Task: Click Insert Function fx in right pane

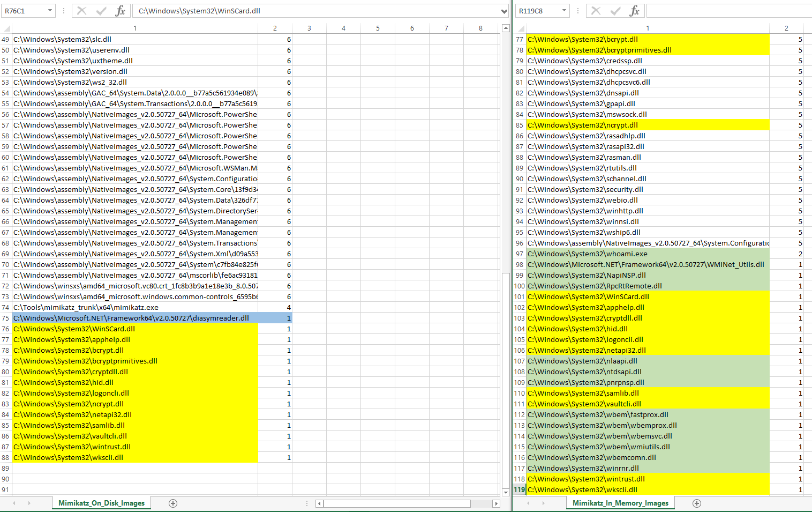Action: (635, 11)
